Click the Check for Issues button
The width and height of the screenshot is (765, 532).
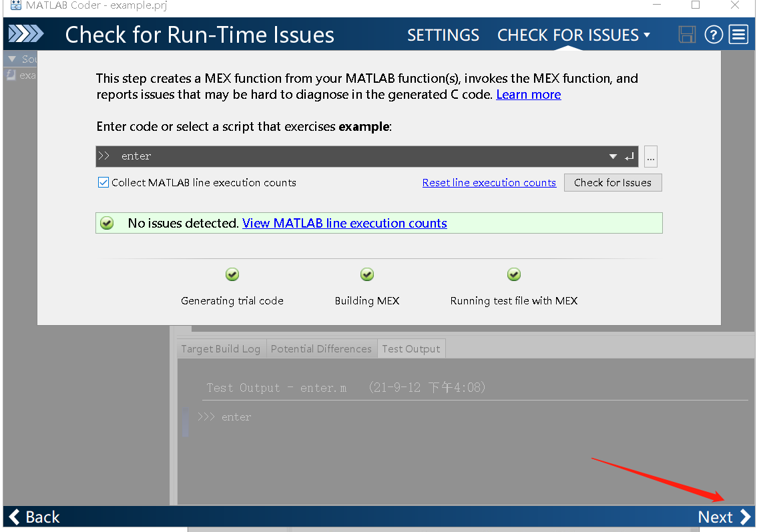(613, 182)
